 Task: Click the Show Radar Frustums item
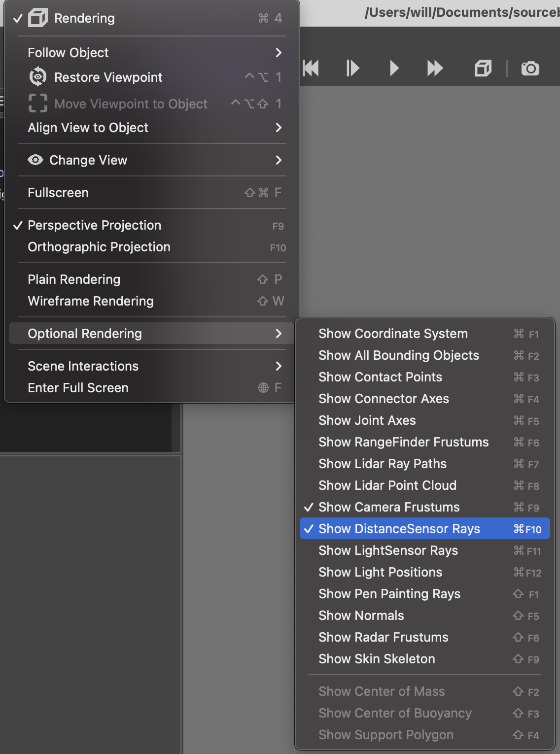point(384,637)
